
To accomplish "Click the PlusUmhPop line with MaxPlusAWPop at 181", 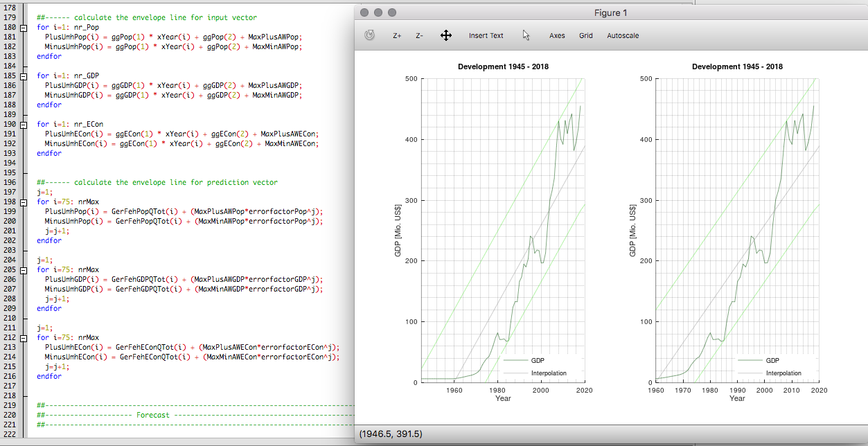I will pyautogui.click(x=174, y=37).
